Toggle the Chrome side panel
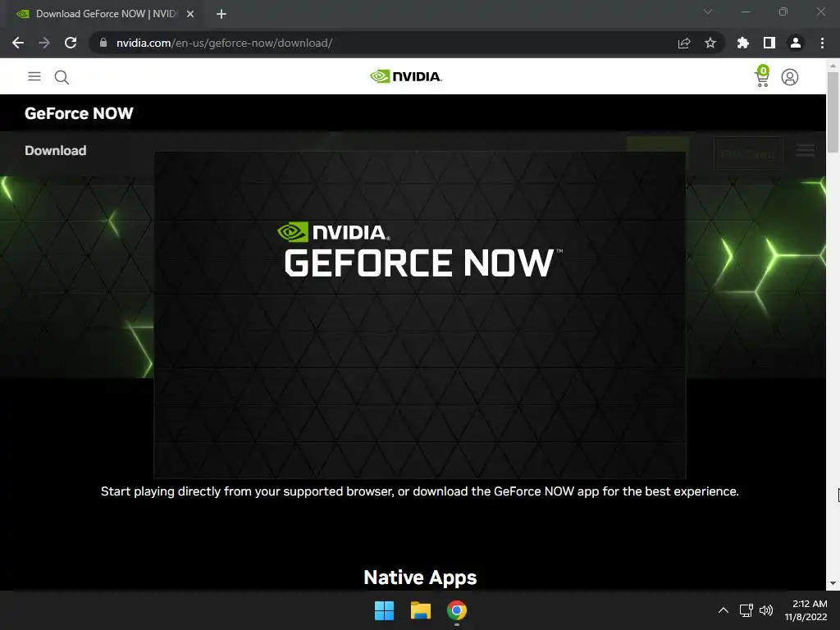Viewport: 840px width, 630px height. [x=769, y=43]
